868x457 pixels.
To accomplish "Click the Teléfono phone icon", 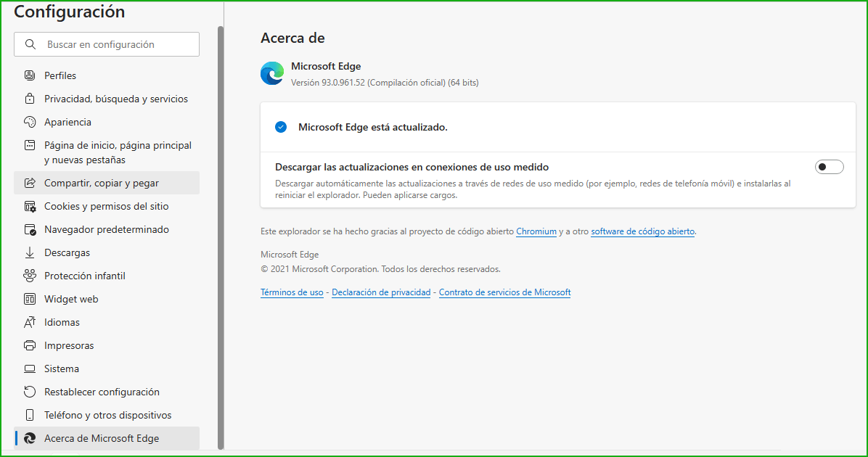I will (30, 415).
